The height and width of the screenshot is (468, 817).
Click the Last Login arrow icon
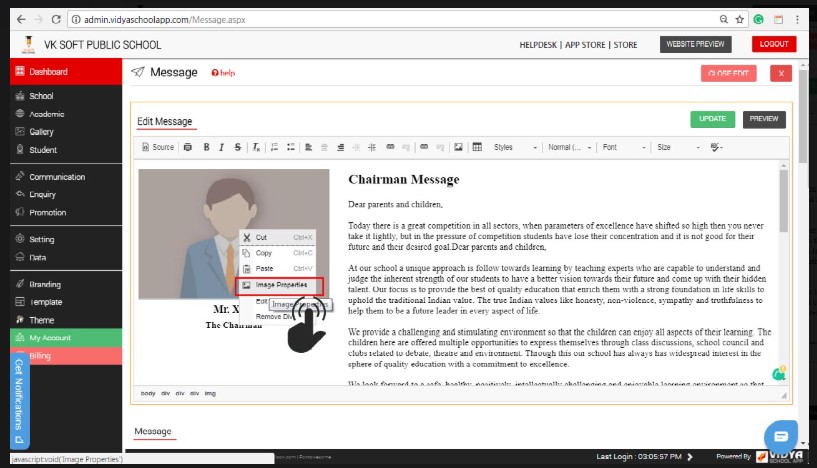coord(690,457)
